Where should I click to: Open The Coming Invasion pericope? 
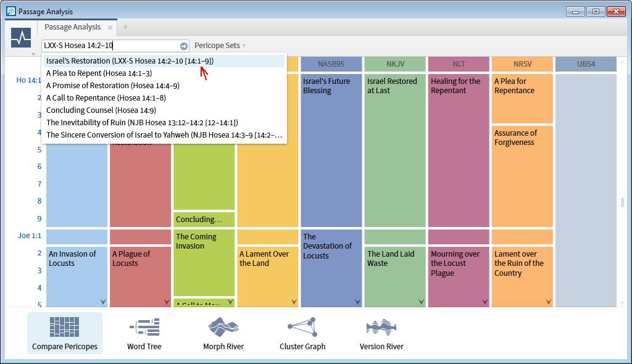click(204, 263)
